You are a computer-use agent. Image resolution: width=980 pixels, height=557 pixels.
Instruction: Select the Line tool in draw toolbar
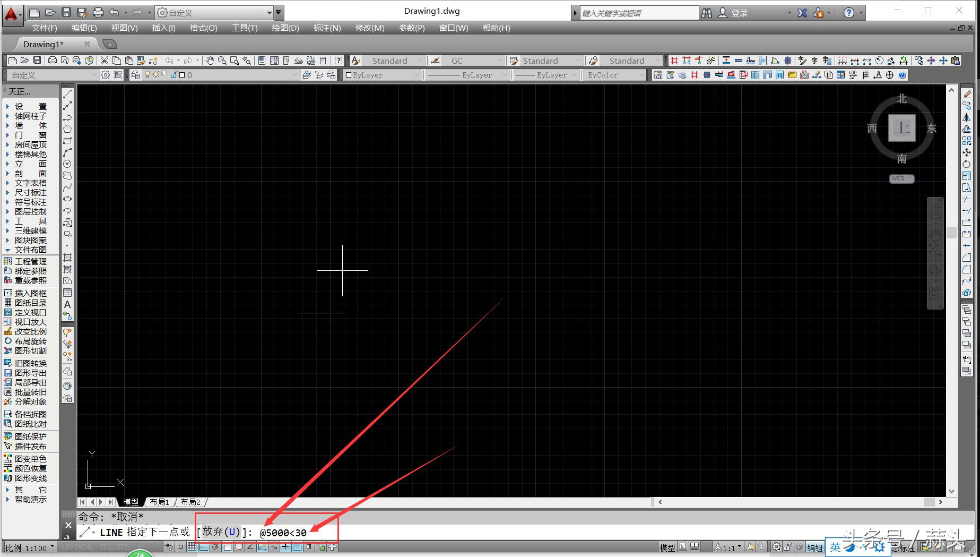(67, 94)
